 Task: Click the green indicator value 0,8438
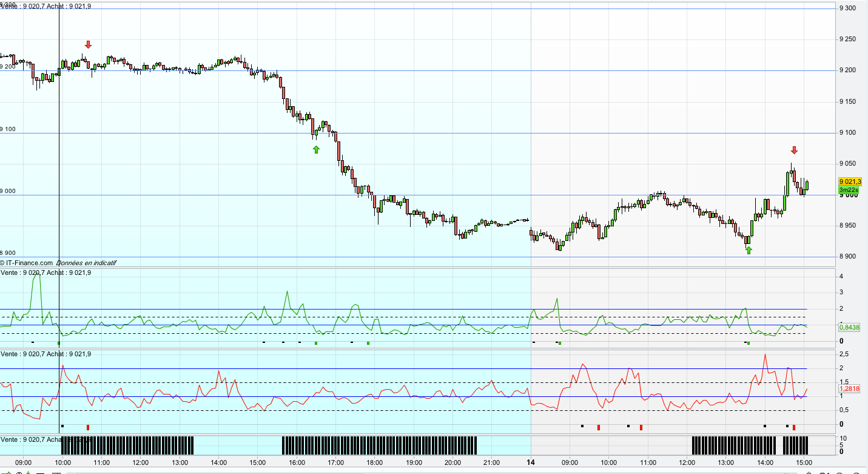[849, 327]
